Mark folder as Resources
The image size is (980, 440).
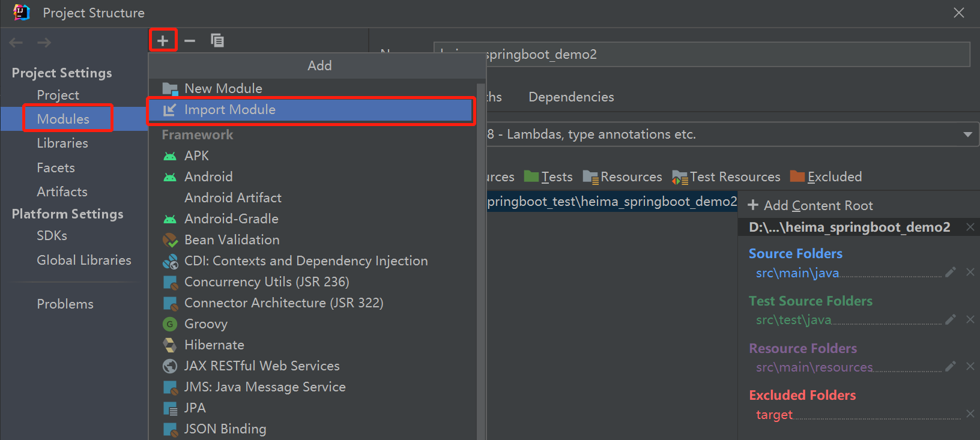tap(623, 177)
